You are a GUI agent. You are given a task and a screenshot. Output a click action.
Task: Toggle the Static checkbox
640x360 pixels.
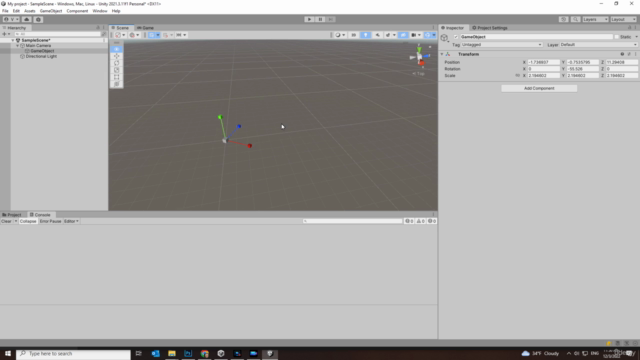(616, 37)
